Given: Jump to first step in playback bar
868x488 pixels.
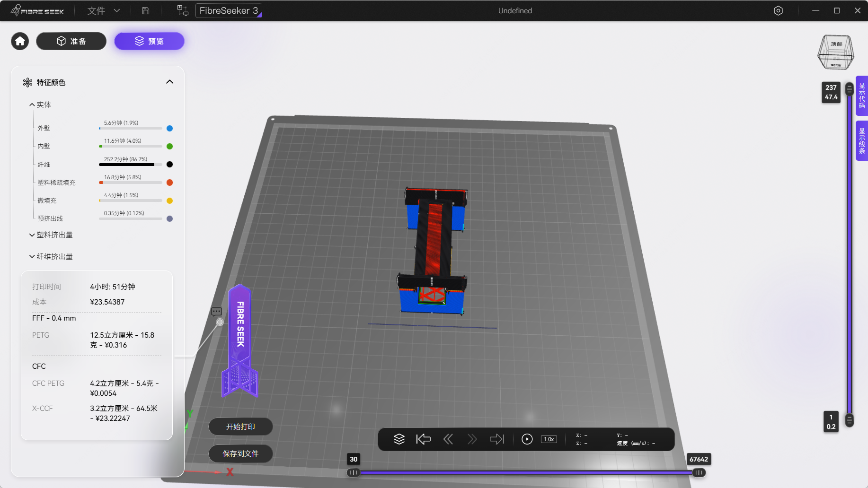Looking at the screenshot, I should [423, 439].
